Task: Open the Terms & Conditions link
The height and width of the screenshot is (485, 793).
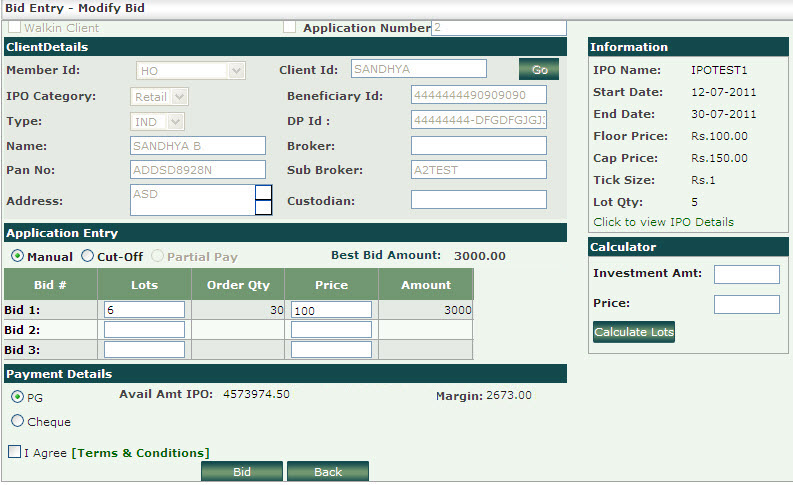Action: (x=140, y=453)
